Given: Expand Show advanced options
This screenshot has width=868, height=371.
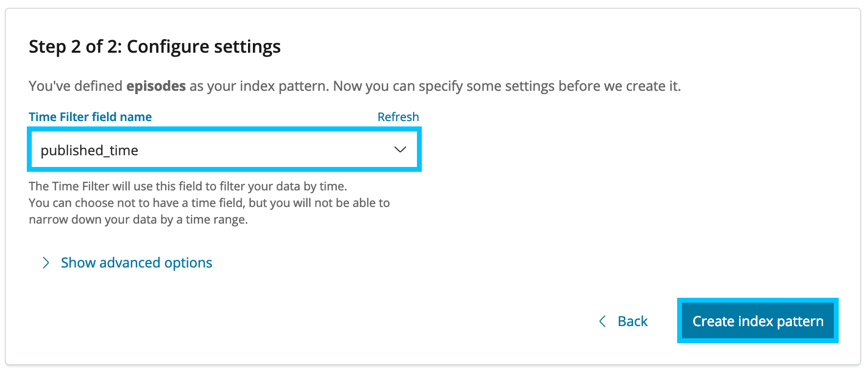Looking at the screenshot, I should pos(136,263).
